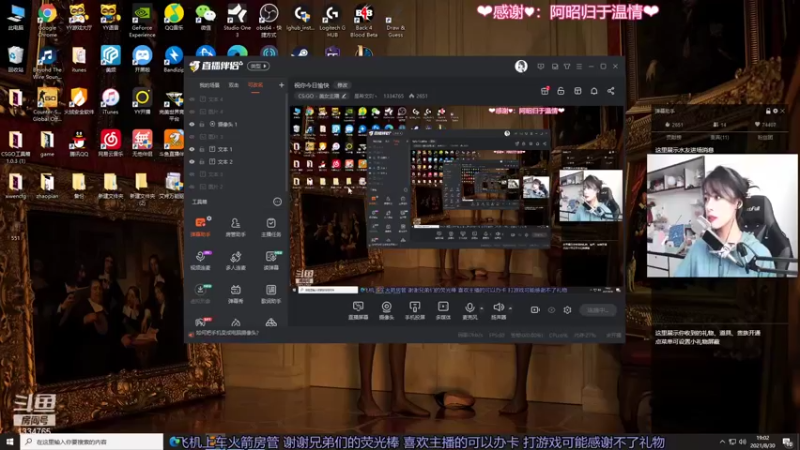Hide the 摄像头 1 source with its eye icon

tap(192, 124)
